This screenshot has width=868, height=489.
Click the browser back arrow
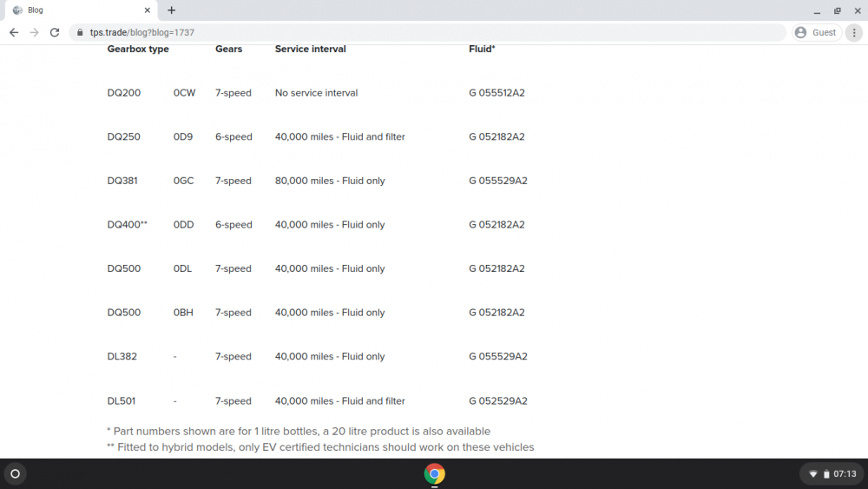pyautogui.click(x=14, y=33)
